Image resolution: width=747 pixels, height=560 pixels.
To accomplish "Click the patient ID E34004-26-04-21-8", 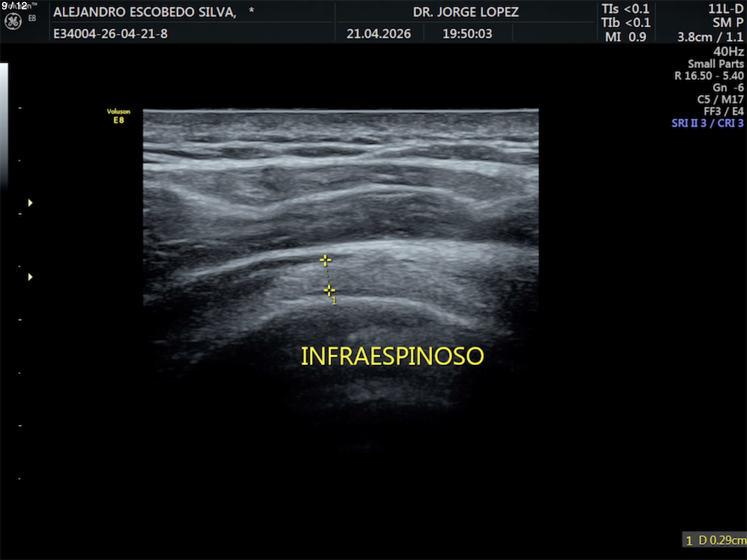I will tap(110, 34).
